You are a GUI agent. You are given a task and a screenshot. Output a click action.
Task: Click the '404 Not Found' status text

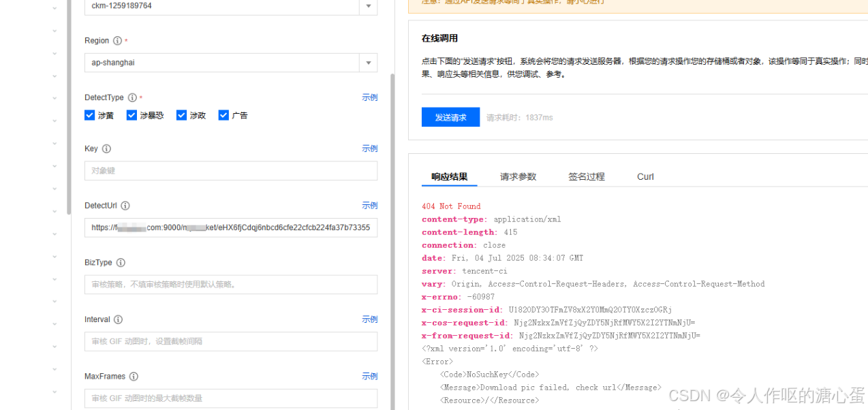pyautogui.click(x=451, y=206)
